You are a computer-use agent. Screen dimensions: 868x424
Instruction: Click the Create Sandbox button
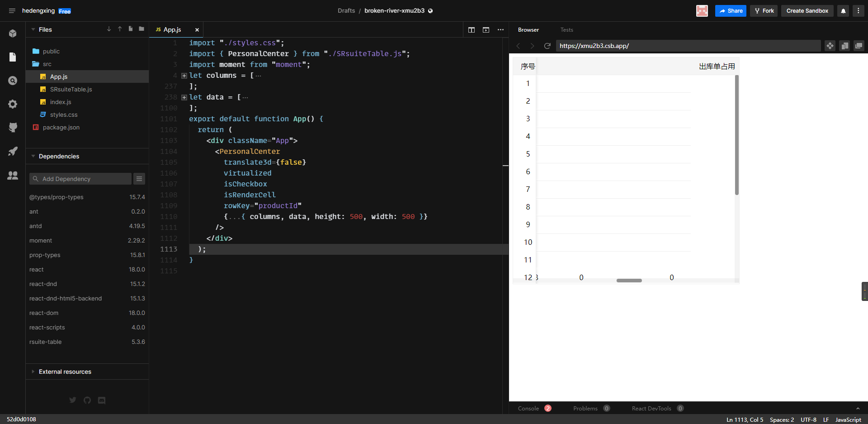coord(807,10)
